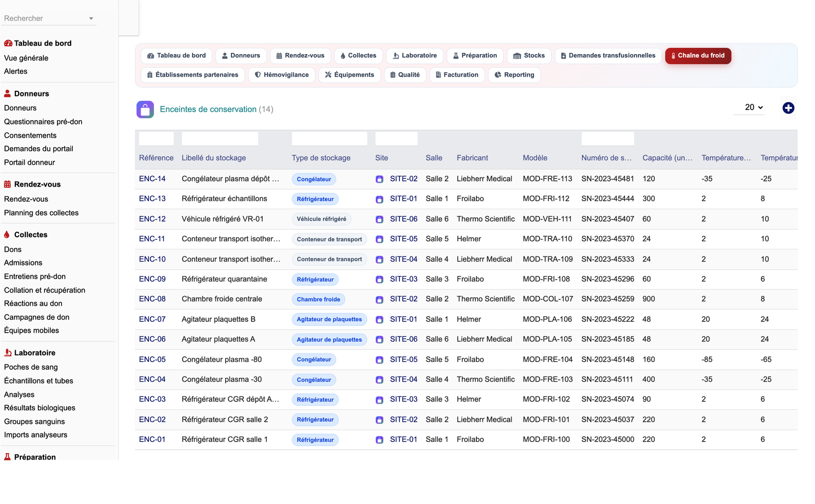Click the Référence column filter field
Image resolution: width=815 pixels, height=504 pixels.
(x=156, y=139)
